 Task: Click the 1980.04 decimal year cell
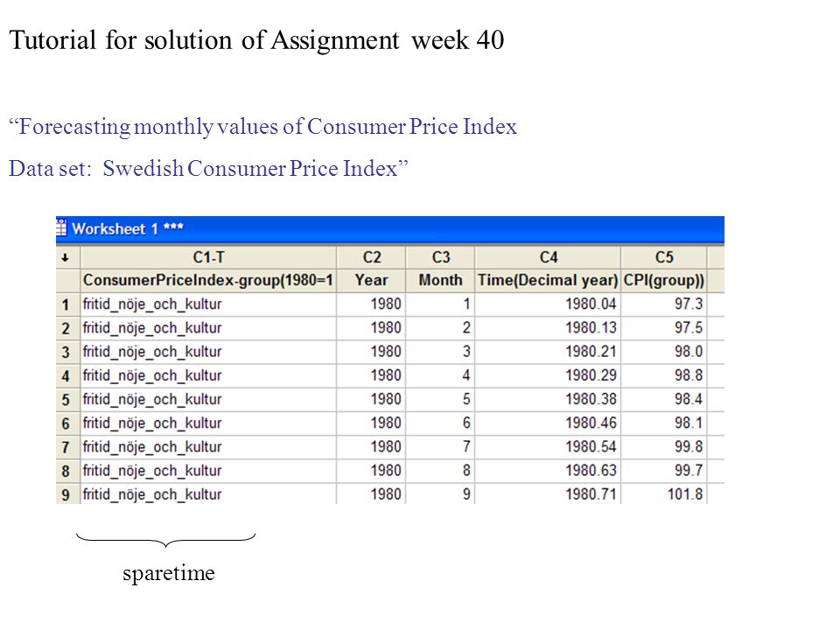[x=548, y=304]
